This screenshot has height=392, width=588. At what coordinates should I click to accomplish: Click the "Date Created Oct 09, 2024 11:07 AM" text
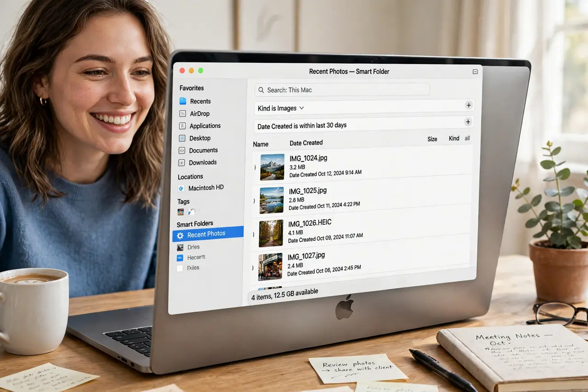325,238
